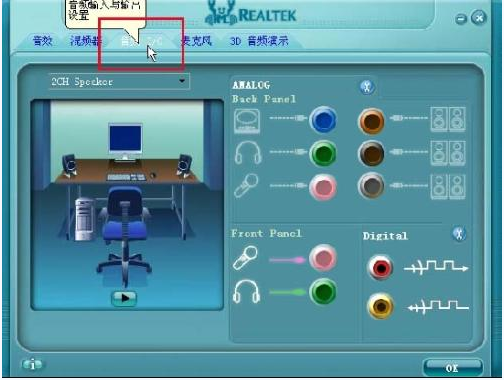
Task: Click the front panel pink microphone jack
Action: pyautogui.click(x=323, y=258)
